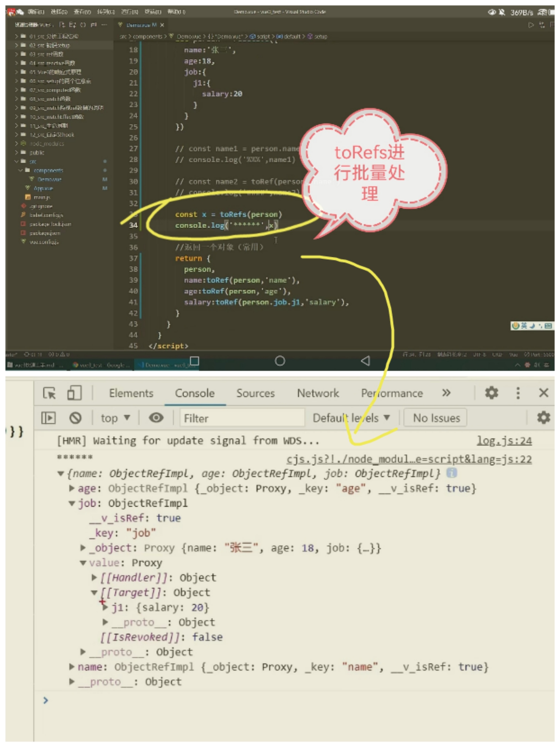This screenshot has height=747, width=560.
Task: Open DevTools three-dot customize menu
Action: [x=517, y=393]
